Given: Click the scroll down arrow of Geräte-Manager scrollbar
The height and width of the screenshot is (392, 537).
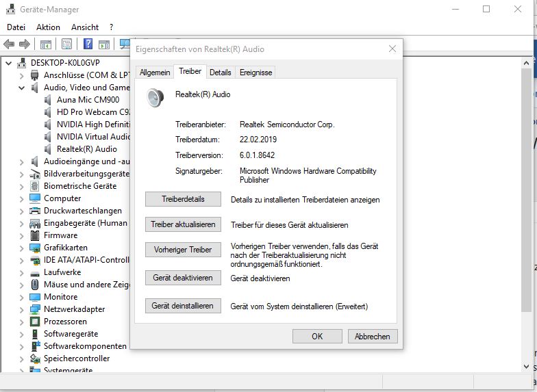Looking at the screenshot, I should pyautogui.click(x=526, y=367).
